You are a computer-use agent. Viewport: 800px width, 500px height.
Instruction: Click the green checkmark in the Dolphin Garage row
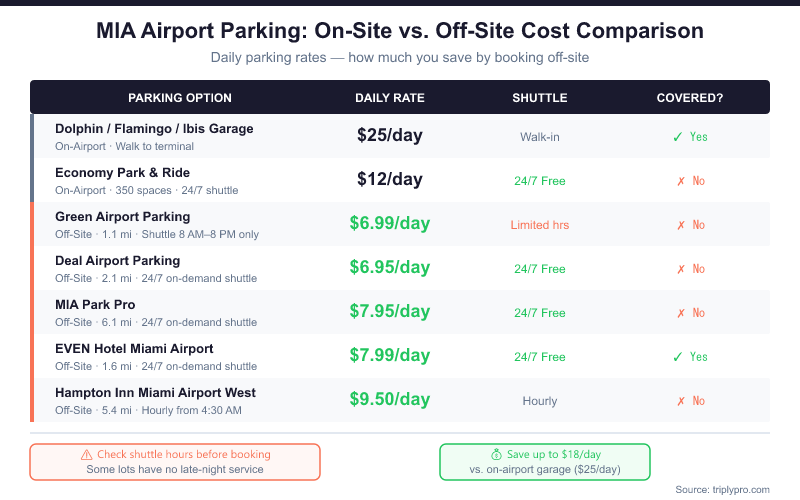[x=677, y=137]
